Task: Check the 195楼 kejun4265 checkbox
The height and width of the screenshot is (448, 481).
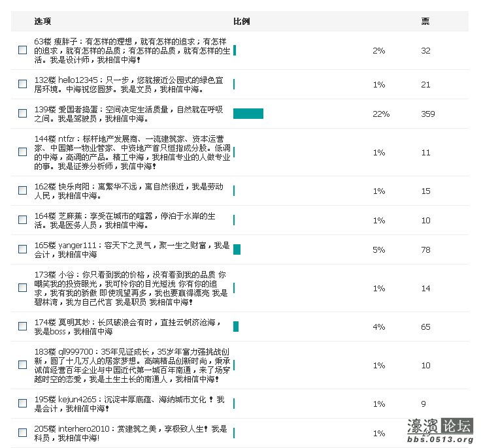Action: pos(22,403)
